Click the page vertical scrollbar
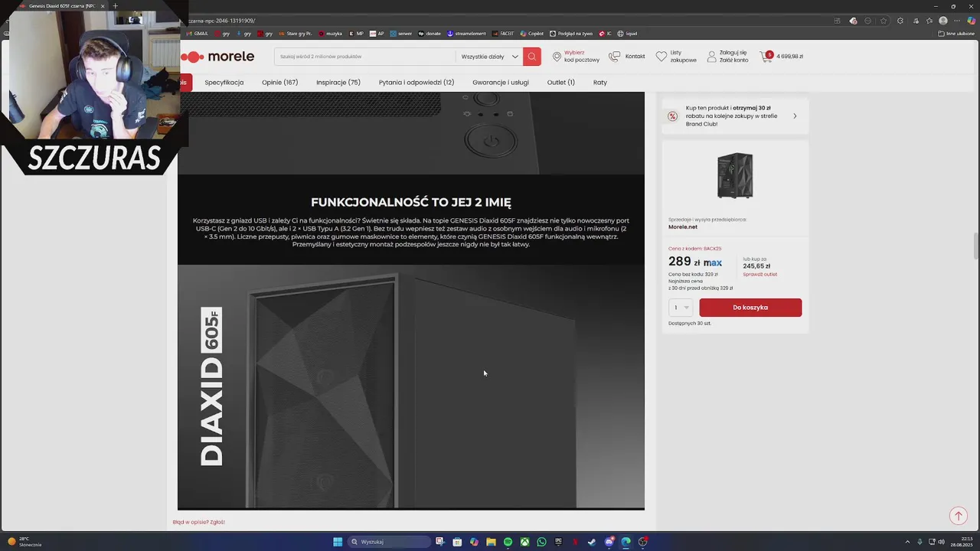The height and width of the screenshot is (551, 980). coord(975,246)
